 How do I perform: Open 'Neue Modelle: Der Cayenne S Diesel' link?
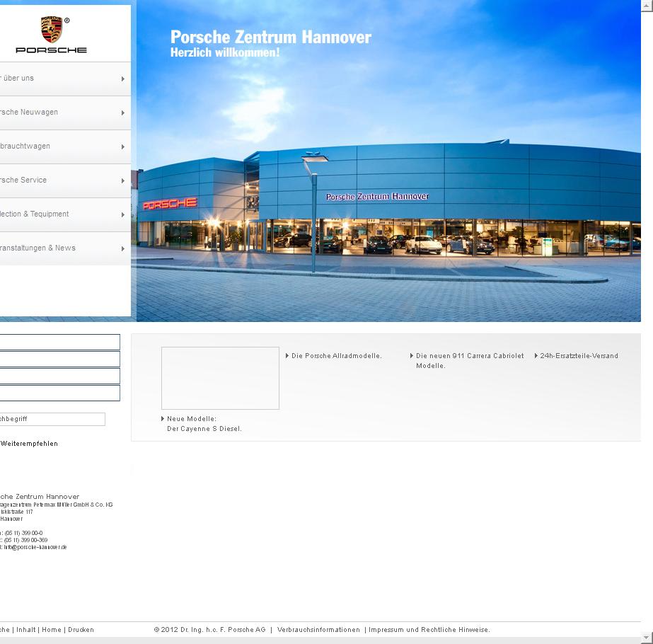coord(204,424)
